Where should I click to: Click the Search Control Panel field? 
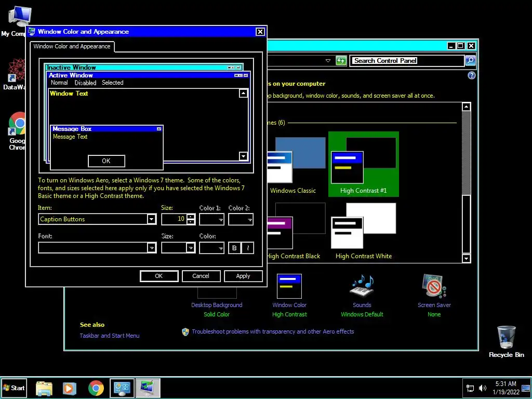(407, 61)
